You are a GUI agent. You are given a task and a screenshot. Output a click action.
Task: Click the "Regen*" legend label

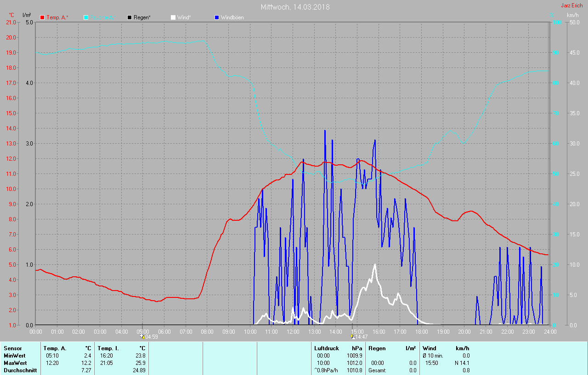coord(142,17)
